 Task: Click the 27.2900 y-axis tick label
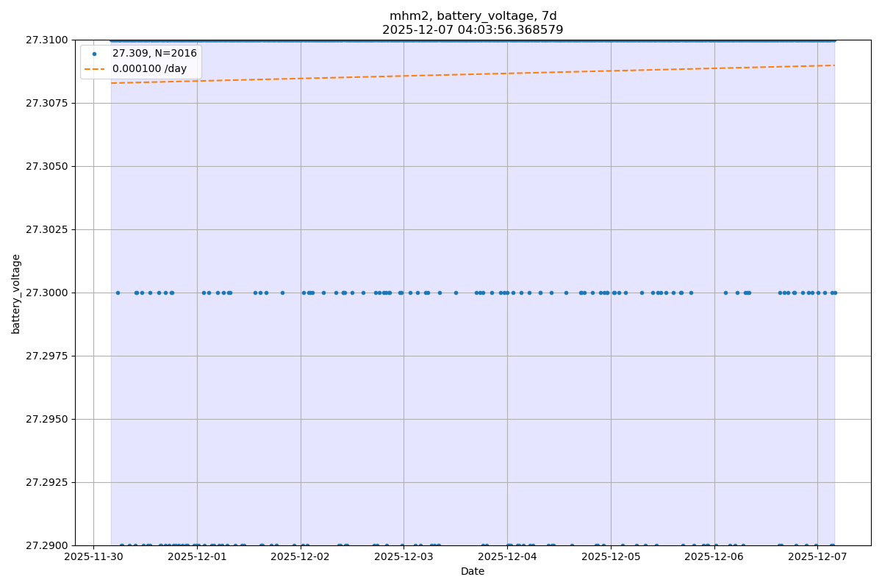pyautogui.click(x=46, y=545)
